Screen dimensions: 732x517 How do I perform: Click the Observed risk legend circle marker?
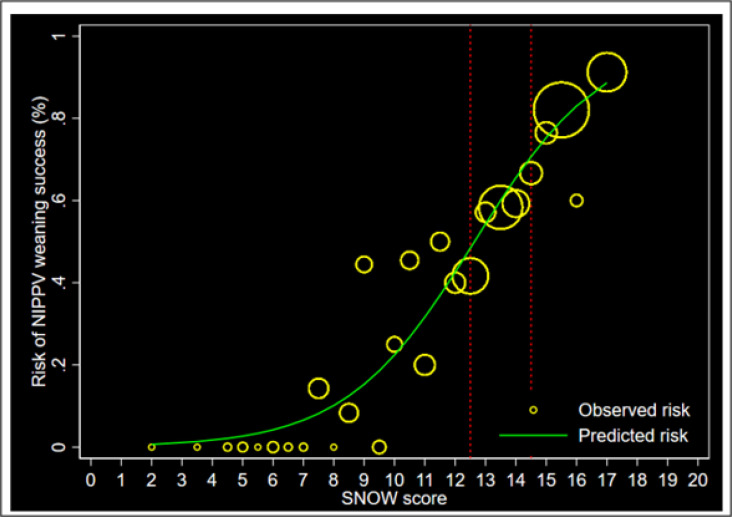pos(533,410)
